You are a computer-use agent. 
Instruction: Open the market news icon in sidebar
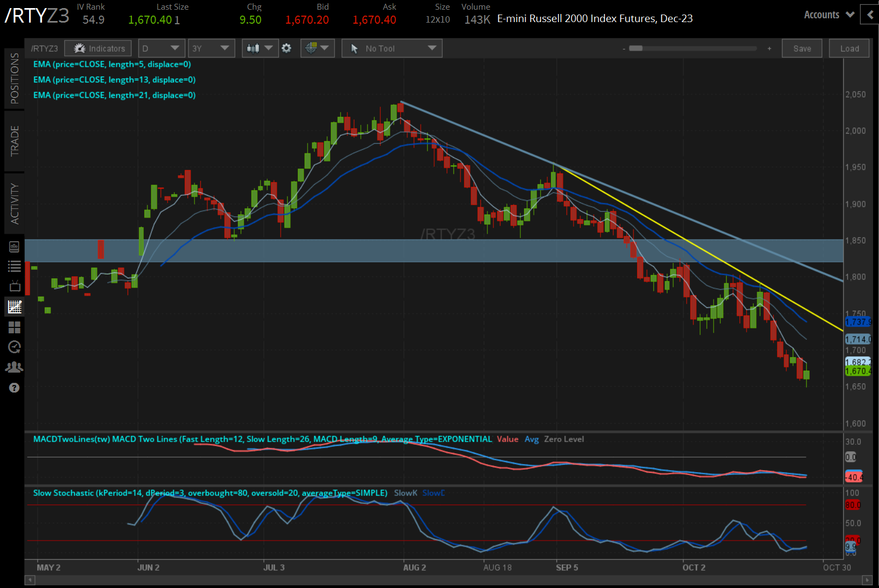point(15,246)
